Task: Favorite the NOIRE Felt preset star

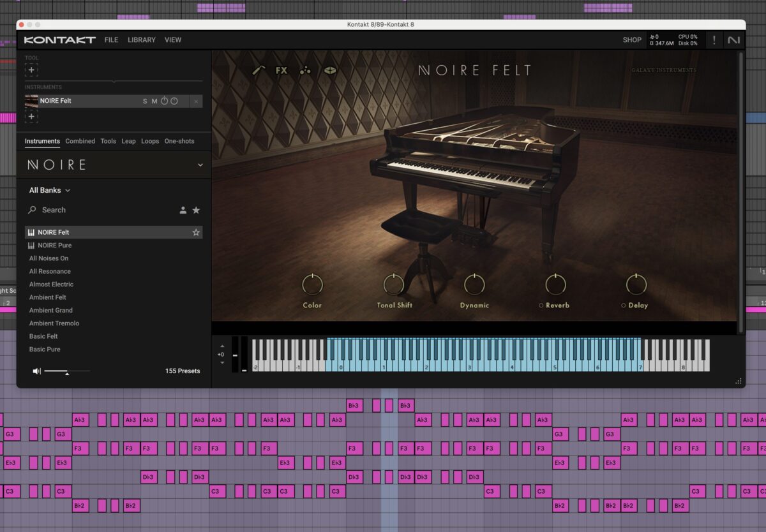Action: pyautogui.click(x=196, y=232)
